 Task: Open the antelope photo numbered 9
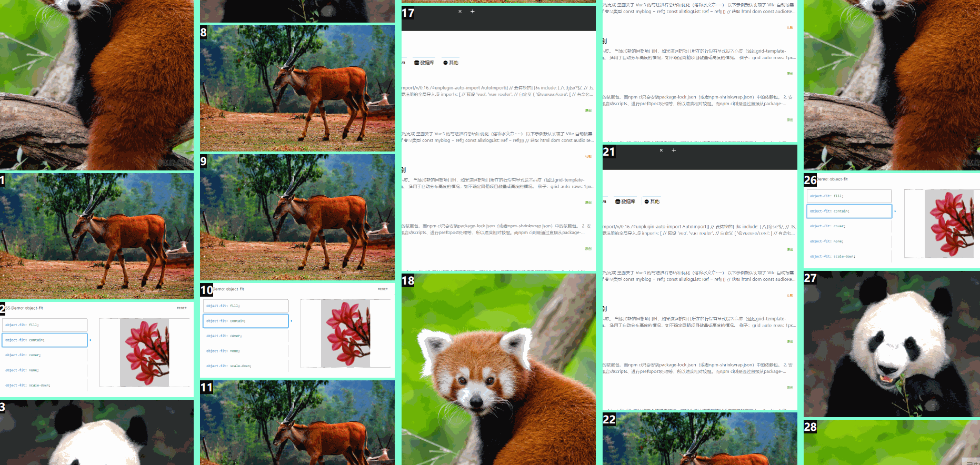click(x=297, y=217)
